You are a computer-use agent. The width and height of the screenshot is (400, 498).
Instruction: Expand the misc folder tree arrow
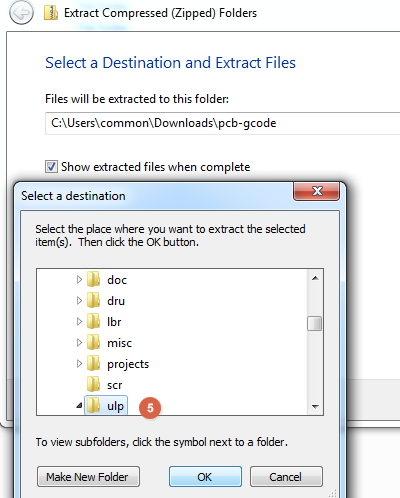79,342
